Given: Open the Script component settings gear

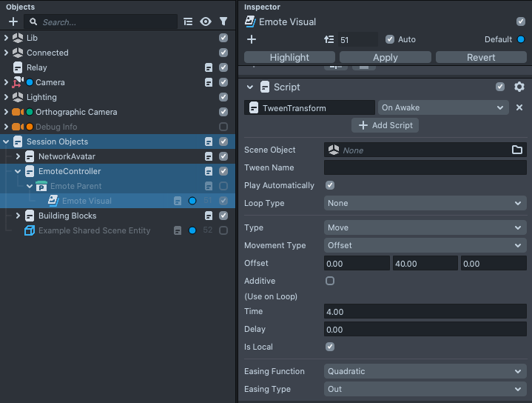Looking at the screenshot, I should pos(519,87).
